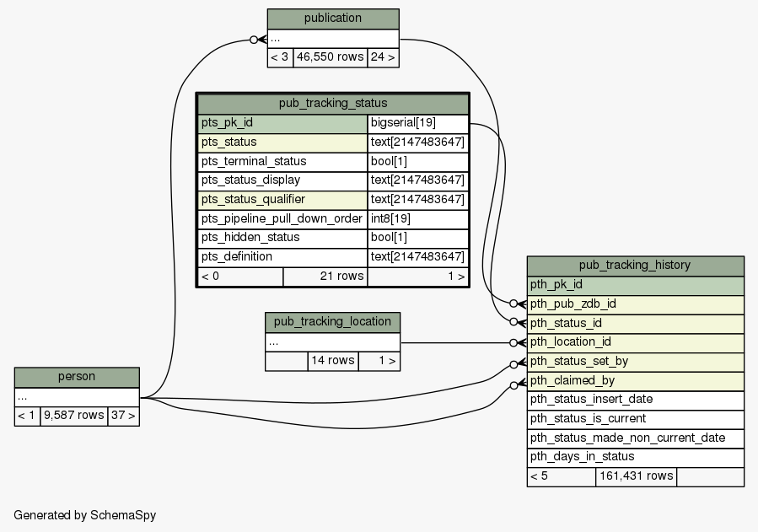758x532 pixels.
Task: Click the pth_location_id column
Action: 635,342
